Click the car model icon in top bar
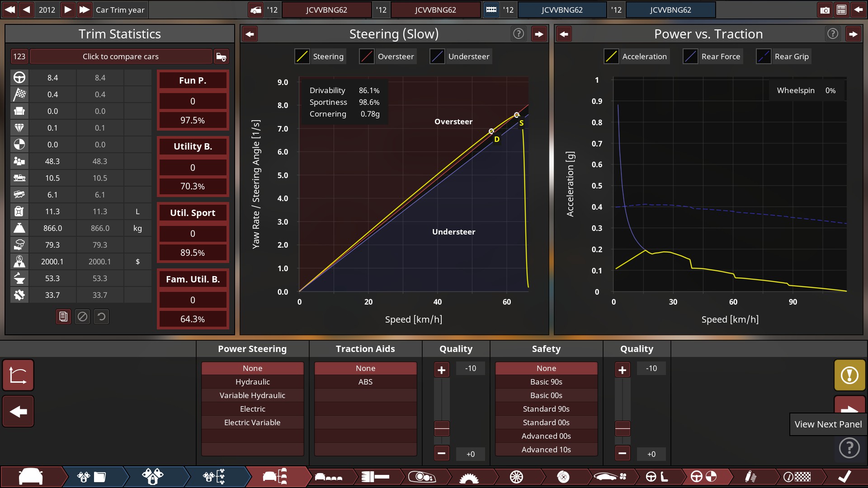This screenshot has width=868, height=488. (256, 9)
